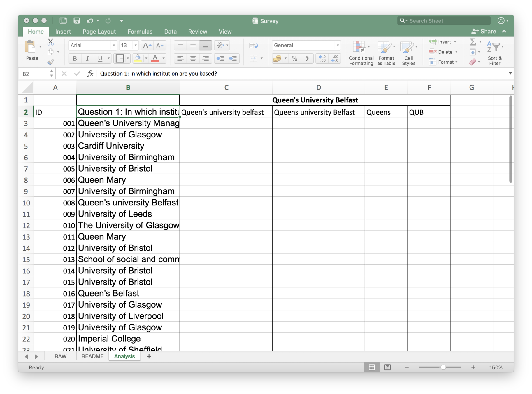
Task: Open the README sheet tab
Action: coord(92,356)
